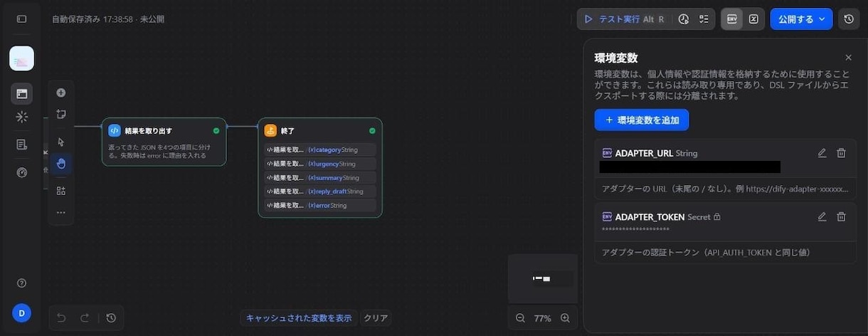
Task: Click キャッシュされた変数を表示 button
Action: tap(299, 318)
